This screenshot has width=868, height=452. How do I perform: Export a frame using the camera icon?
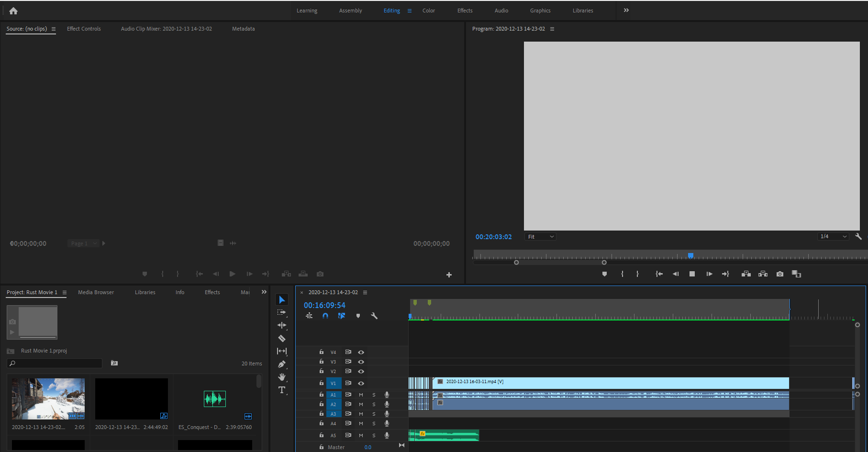tap(779, 274)
